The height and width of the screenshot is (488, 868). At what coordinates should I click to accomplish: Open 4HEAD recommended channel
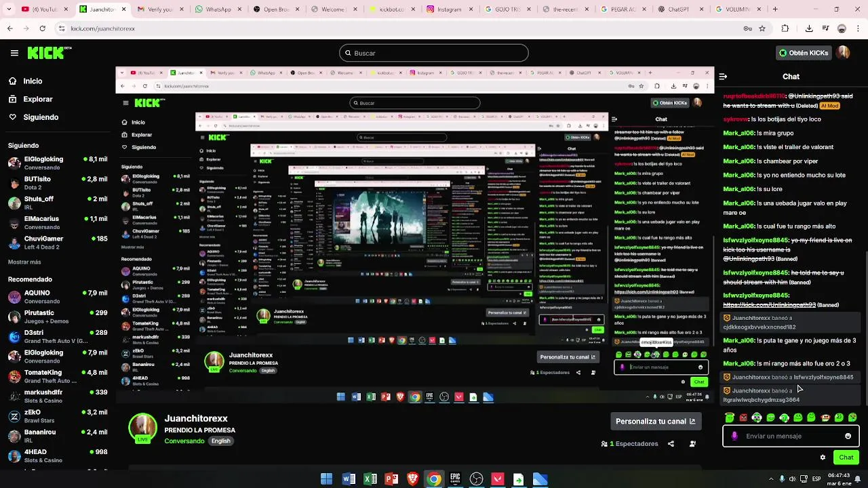(57, 455)
